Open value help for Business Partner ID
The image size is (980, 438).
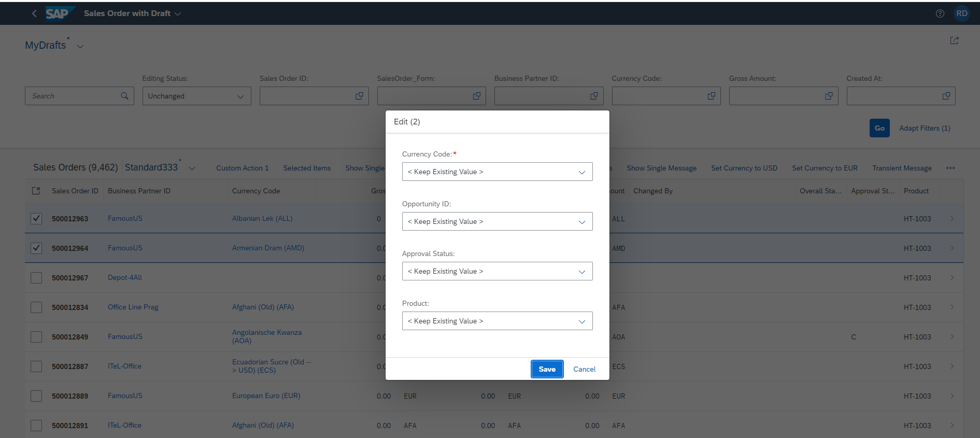(594, 96)
